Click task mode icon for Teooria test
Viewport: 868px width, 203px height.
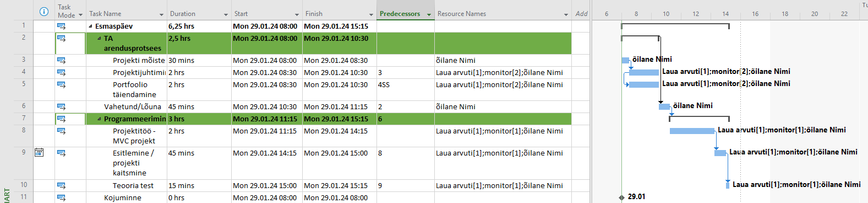tap(61, 185)
